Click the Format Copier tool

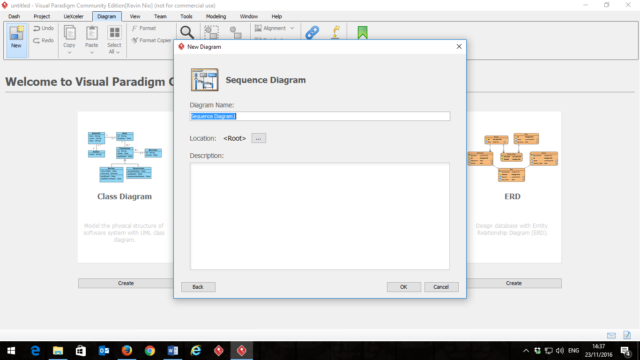[x=151, y=40]
